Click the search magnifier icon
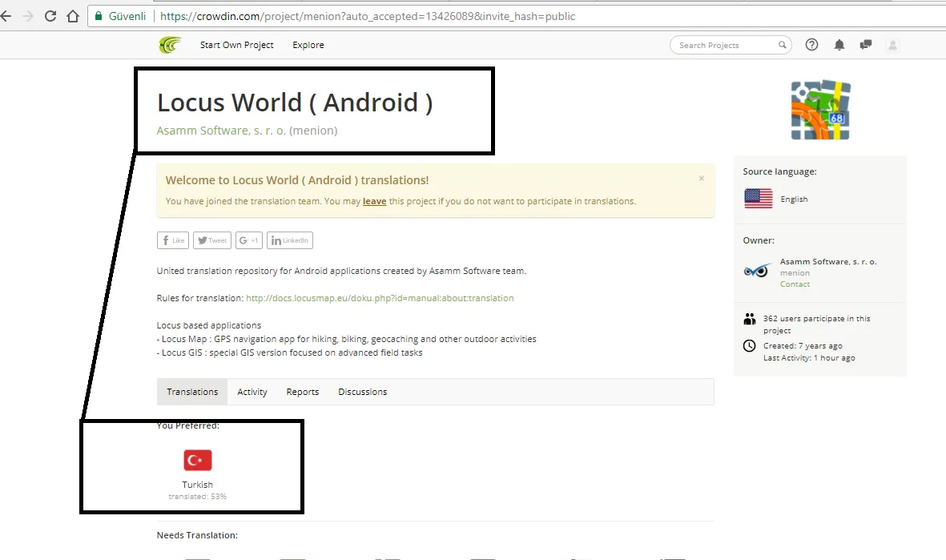 782,45
